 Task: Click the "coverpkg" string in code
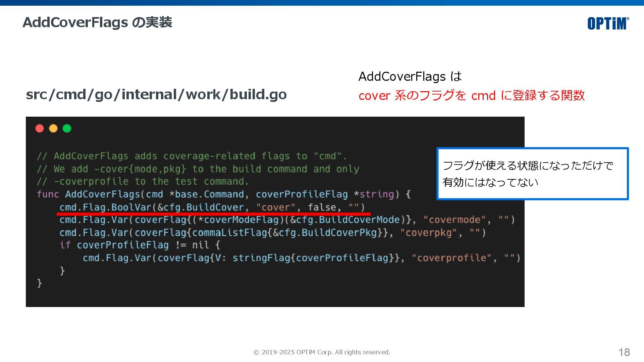tap(428, 233)
